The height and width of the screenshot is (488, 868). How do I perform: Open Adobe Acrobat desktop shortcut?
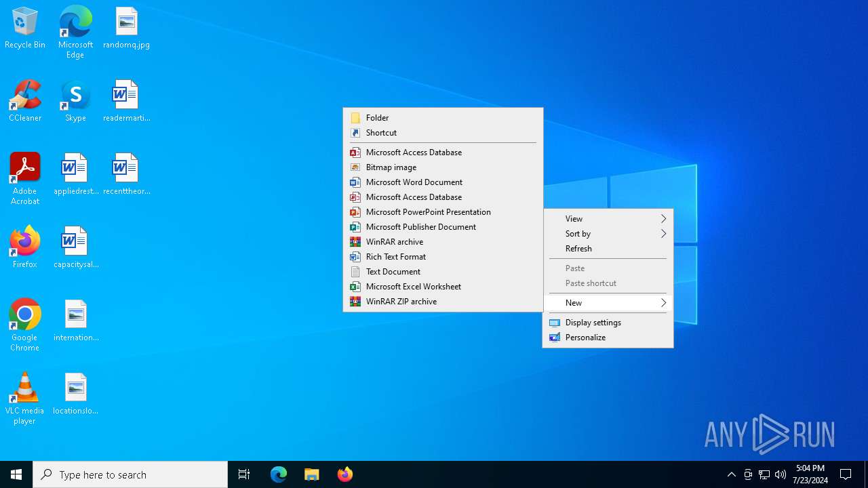[25, 179]
